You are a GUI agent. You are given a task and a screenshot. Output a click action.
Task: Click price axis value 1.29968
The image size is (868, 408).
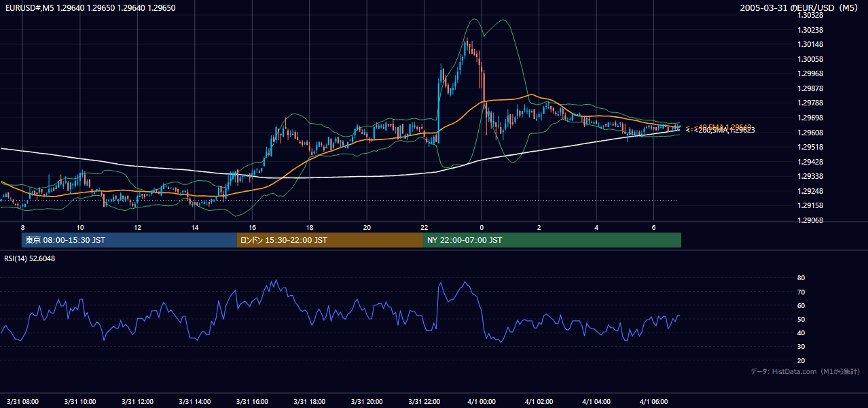pyautogui.click(x=812, y=73)
